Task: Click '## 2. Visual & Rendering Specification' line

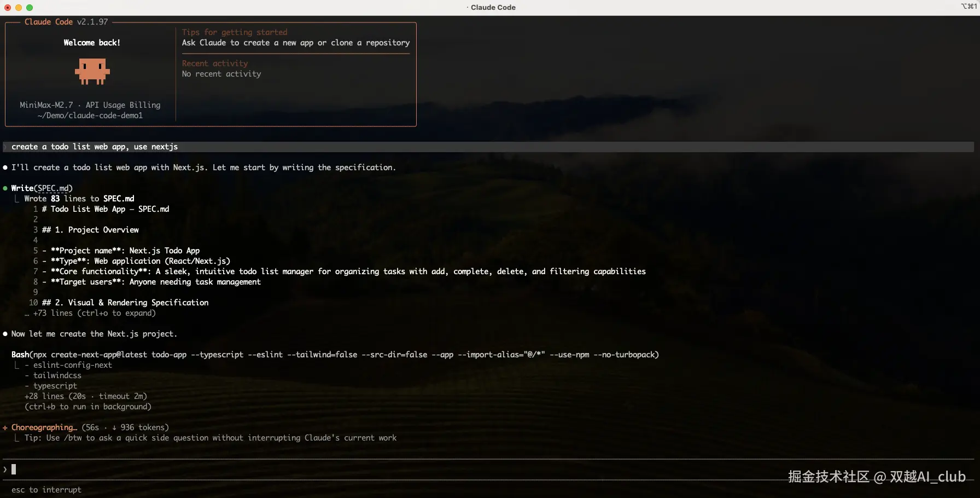Action: coord(125,303)
